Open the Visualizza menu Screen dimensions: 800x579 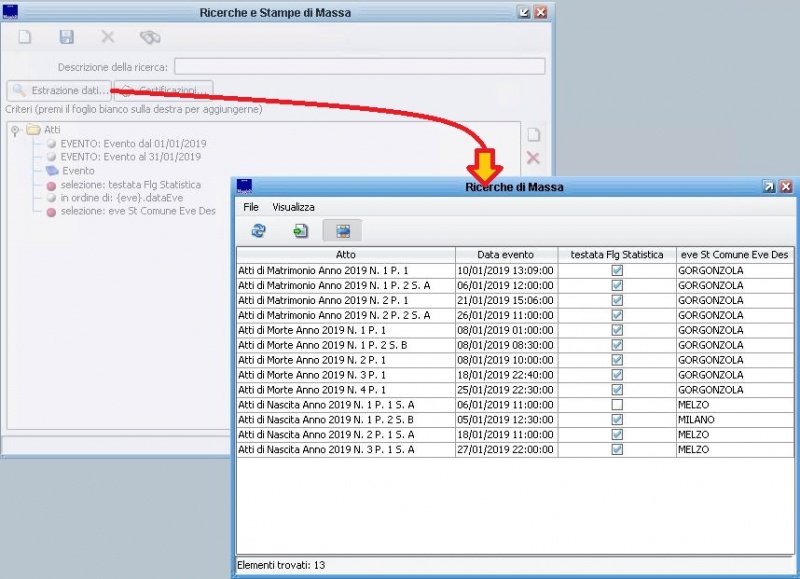coord(293,207)
